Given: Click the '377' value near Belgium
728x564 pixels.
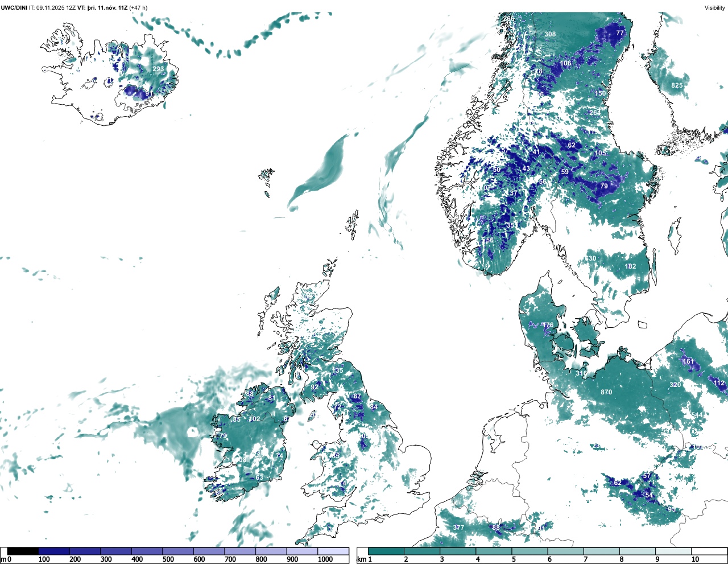Looking at the screenshot, I should 458,528.
